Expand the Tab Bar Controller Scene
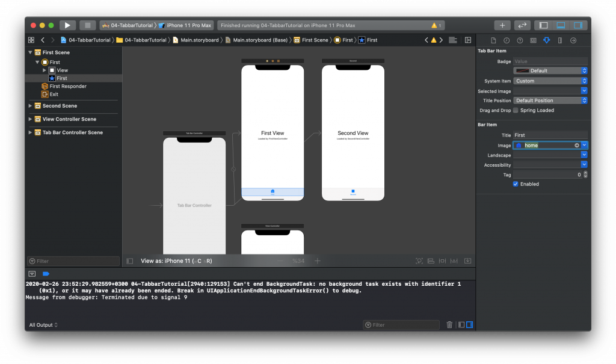 tap(30, 132)
